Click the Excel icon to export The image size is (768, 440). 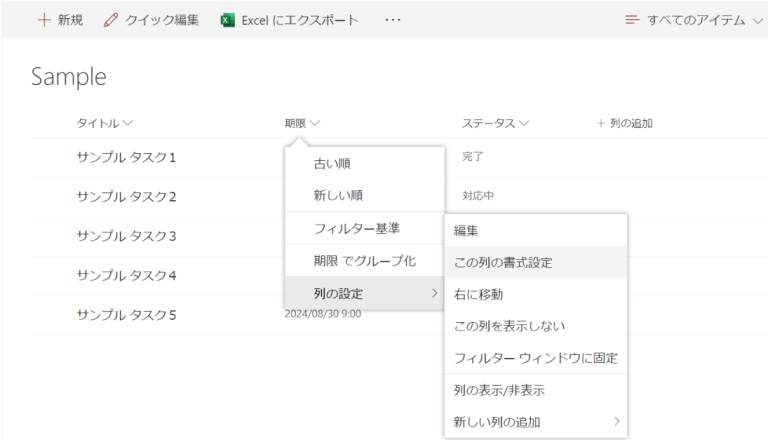227,20
